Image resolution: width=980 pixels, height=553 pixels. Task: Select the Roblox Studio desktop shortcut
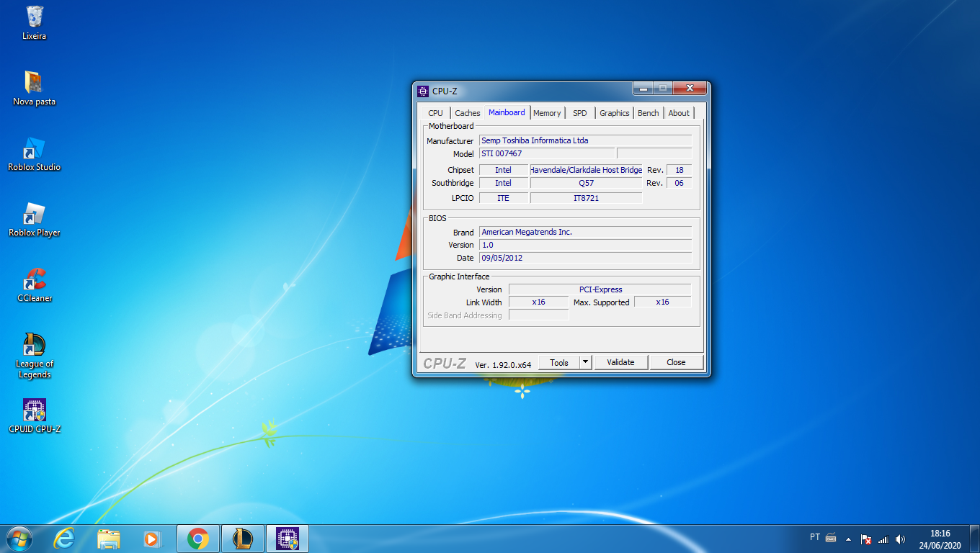click(x=34, y=153)
